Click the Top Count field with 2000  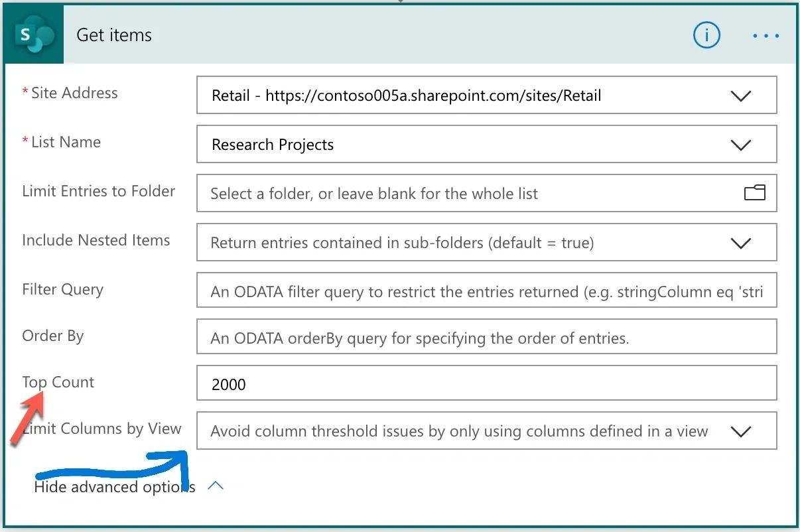click(x=487, y=383)
